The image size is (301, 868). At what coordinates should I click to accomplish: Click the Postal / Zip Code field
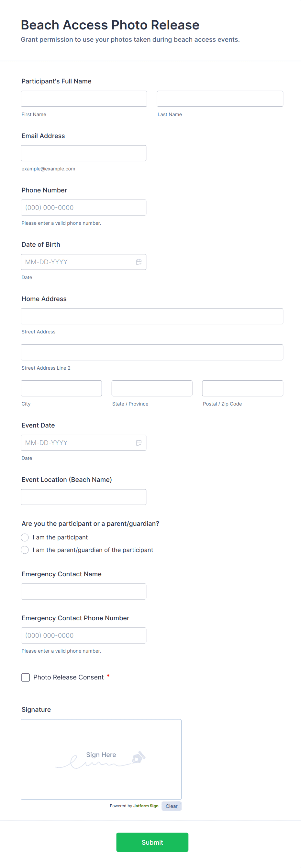click(x=242, y=388)
